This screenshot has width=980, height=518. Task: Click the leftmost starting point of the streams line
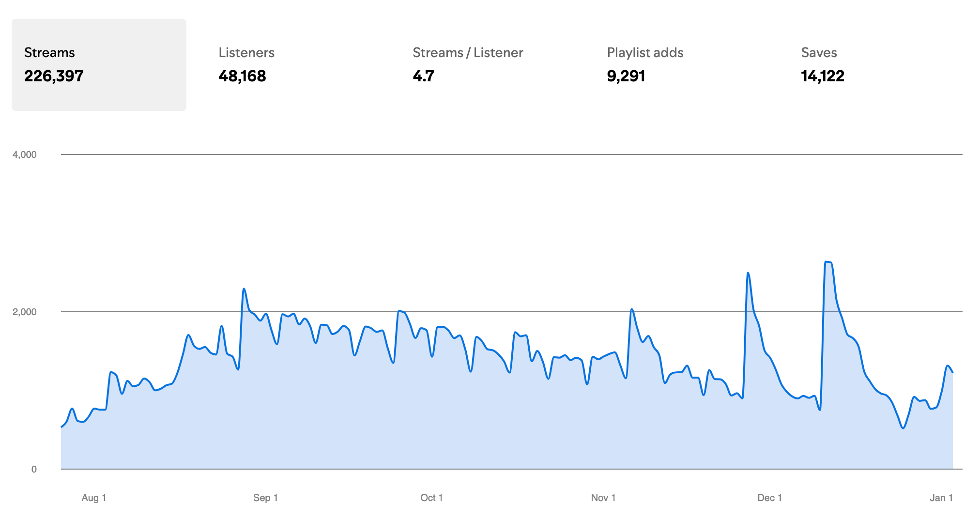tap(61, 427)
